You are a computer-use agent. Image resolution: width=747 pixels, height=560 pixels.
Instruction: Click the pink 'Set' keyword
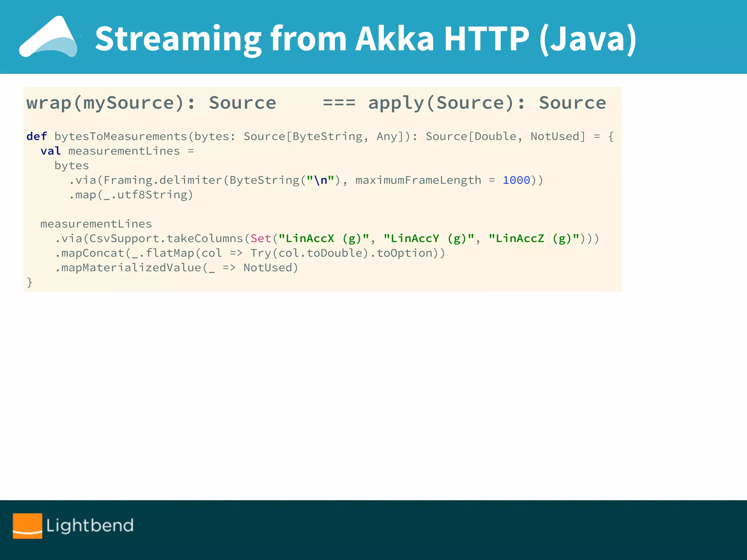pos(261,238)
